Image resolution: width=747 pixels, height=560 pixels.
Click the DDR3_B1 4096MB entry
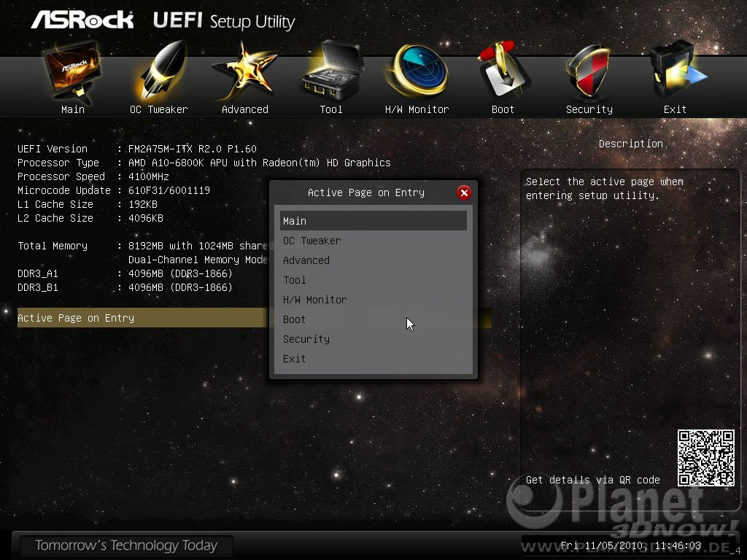point(180,287)
